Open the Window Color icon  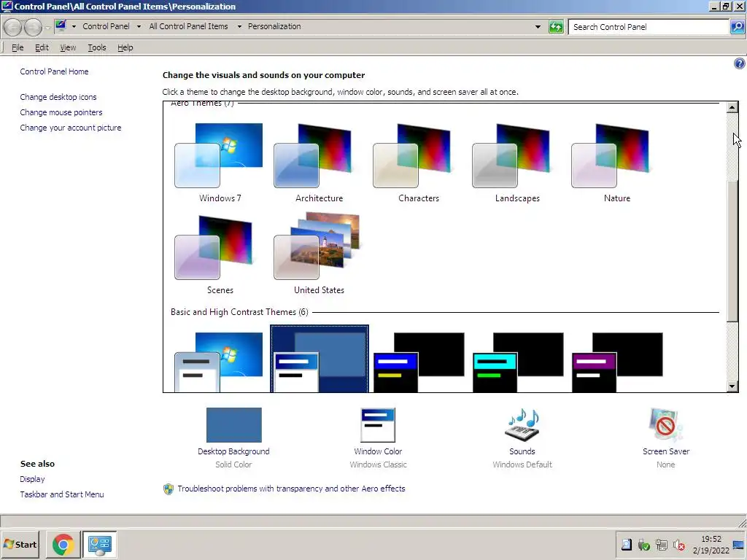coord(378,425)
